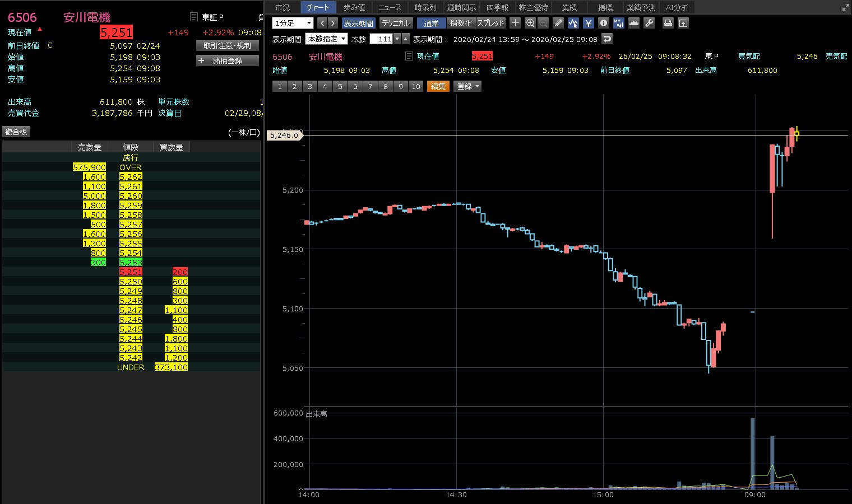The width and height of the screenshot is (852, 504).
Task: Open chart settings wrench icon
Action: pyautogui.click(x=649, y=23)
